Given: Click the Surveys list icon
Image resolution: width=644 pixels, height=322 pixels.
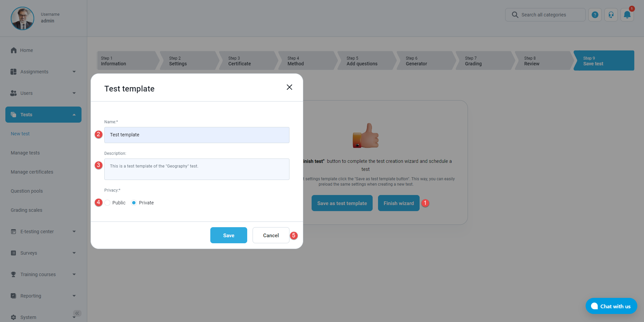Looking at the screenshot, I should click(13, 253).
